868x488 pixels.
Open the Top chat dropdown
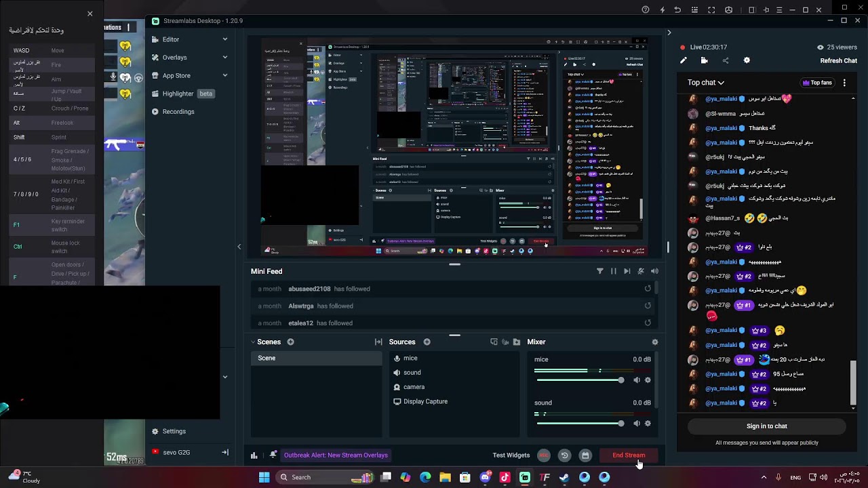point(706,83)
